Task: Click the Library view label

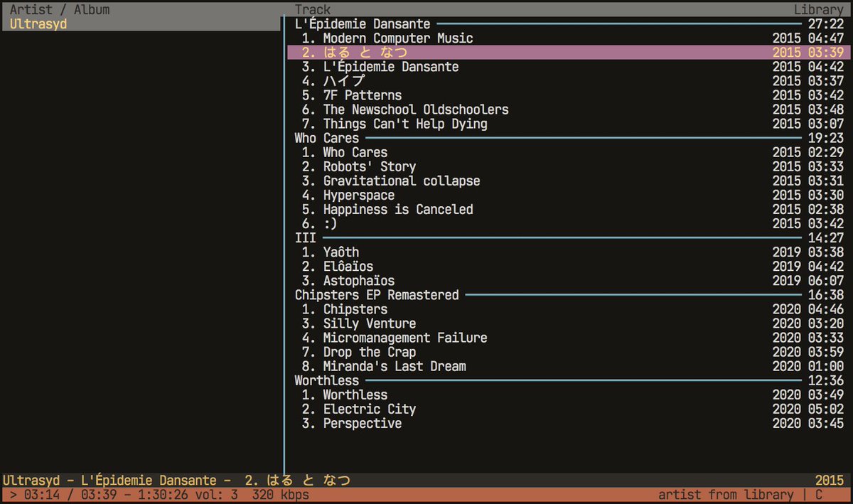Action: [x=819, y=9]
